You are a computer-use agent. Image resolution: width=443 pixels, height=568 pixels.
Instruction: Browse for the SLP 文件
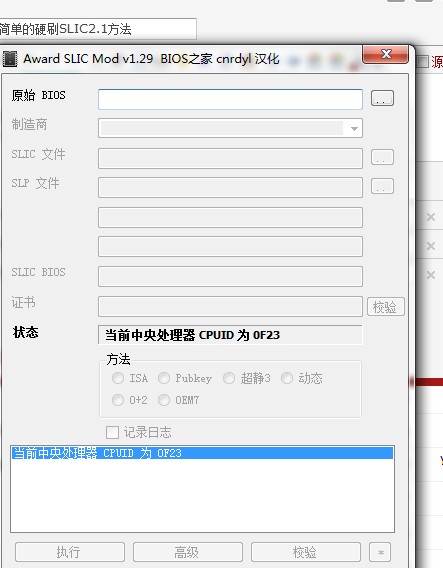click(382, 186)
